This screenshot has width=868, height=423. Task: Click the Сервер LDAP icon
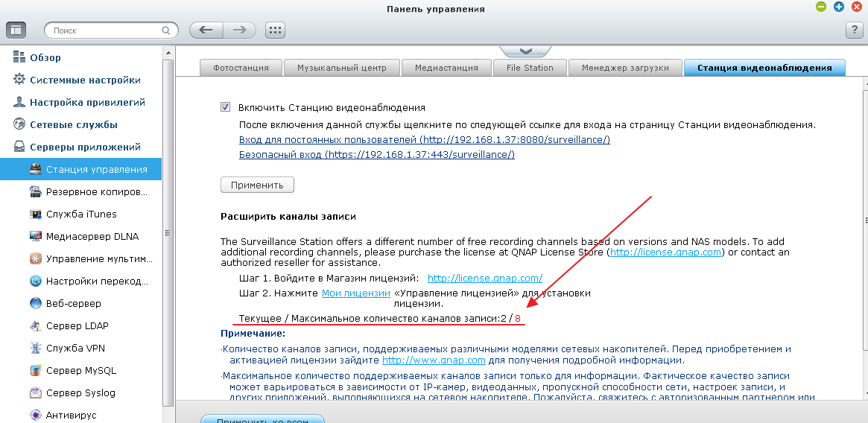36,325
